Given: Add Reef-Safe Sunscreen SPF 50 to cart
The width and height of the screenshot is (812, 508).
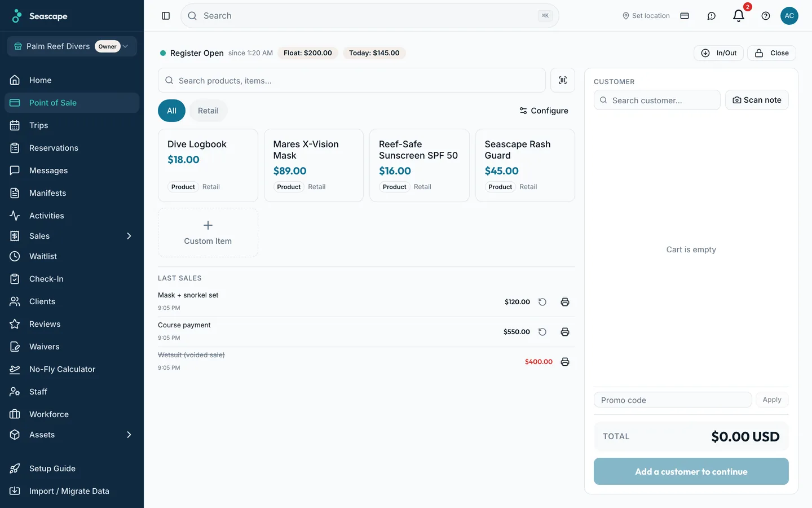Looking at the screenshot, I should tap(420, 165).
